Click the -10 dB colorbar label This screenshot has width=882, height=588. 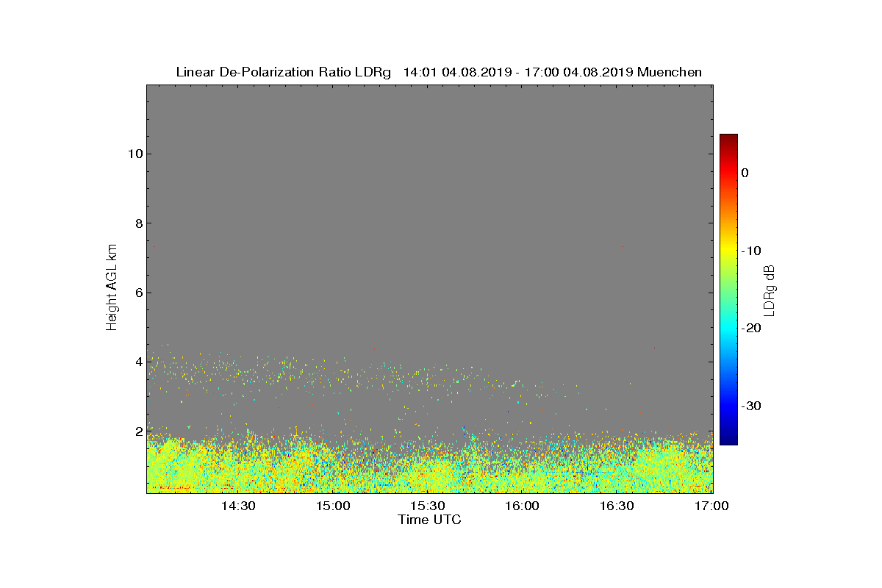750,251
